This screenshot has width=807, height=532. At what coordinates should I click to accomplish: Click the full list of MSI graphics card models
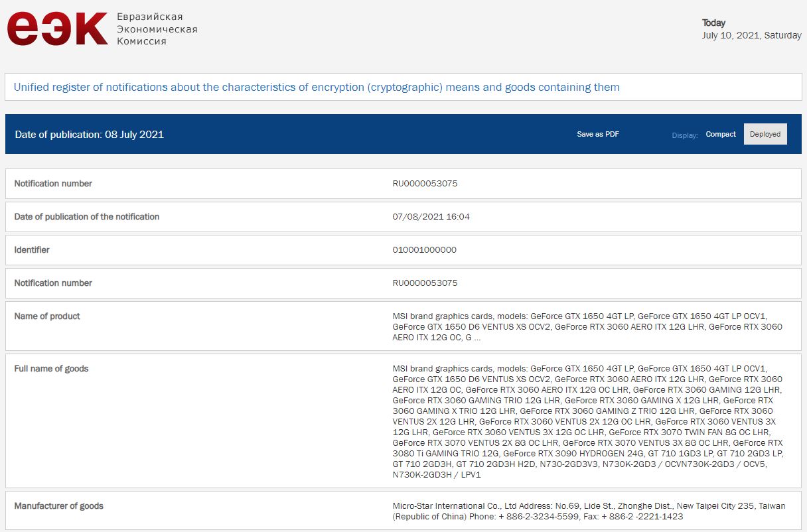click(588, 422)
